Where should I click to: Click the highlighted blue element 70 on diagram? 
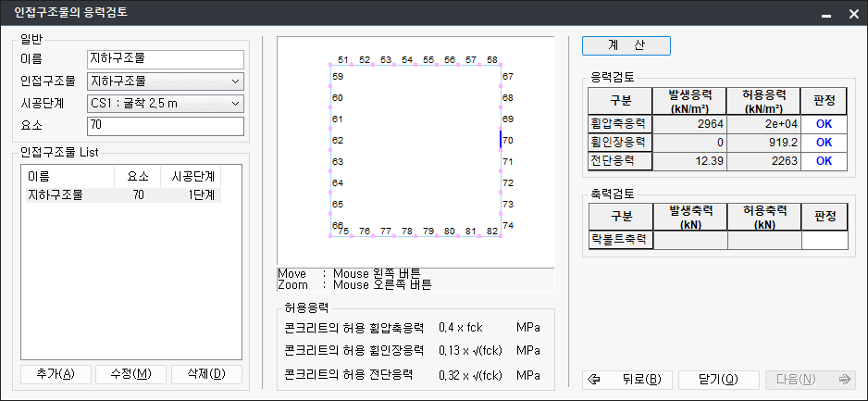point(500,140)
